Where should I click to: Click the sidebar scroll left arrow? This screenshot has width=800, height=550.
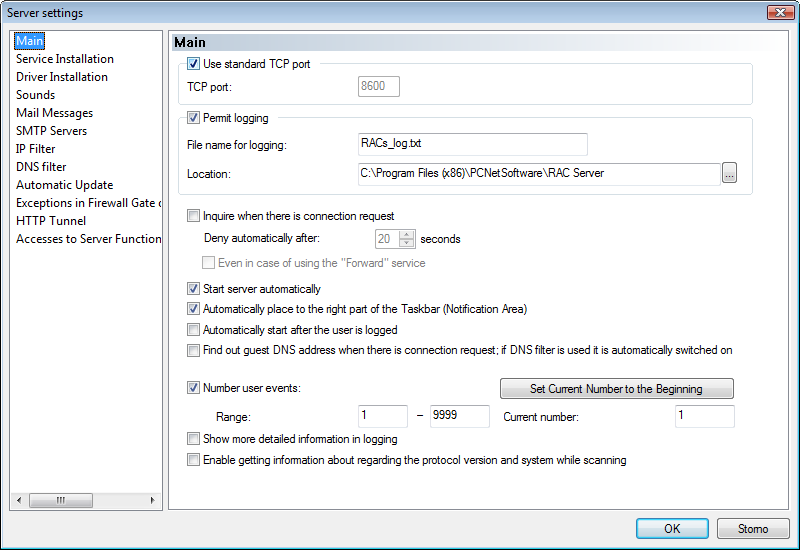[x=19, y=500]
